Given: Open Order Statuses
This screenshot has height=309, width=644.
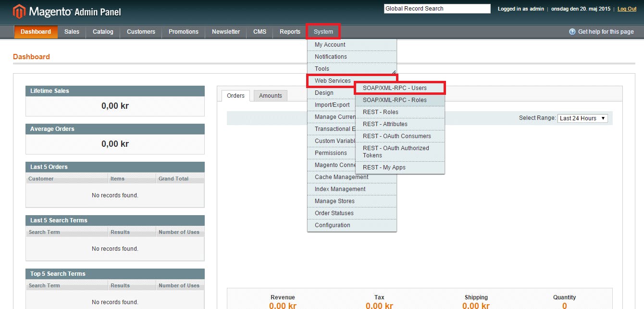Looking at the screenshot, I should click(x=352, y=213).
